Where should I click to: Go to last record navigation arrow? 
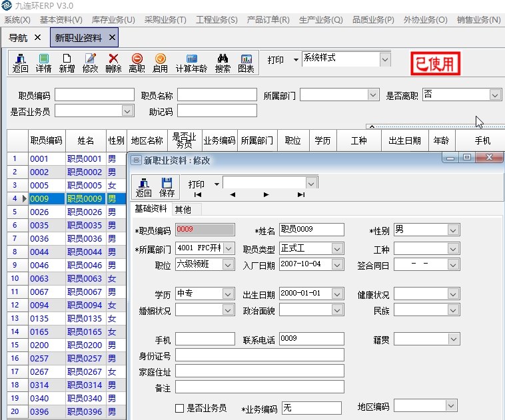click(x=301, y=195)
